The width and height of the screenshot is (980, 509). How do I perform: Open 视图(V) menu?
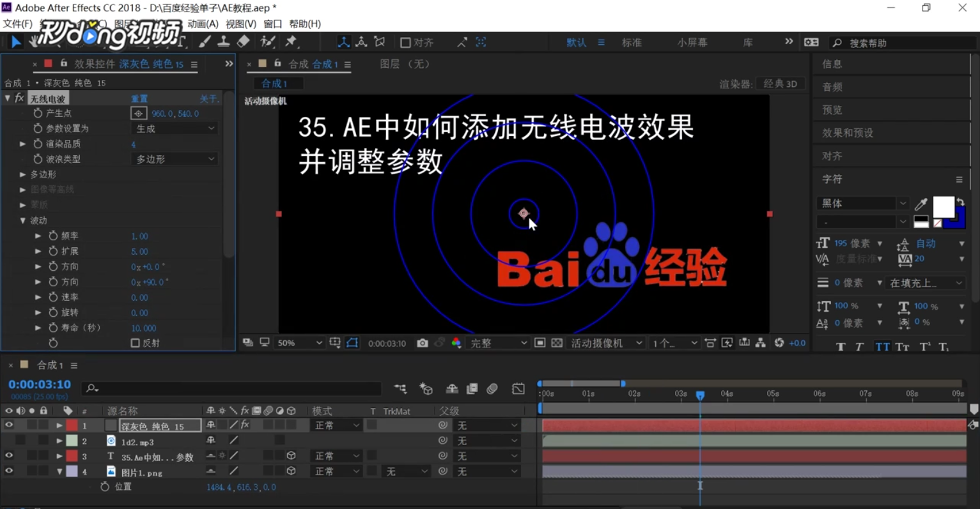pos(241,24)
